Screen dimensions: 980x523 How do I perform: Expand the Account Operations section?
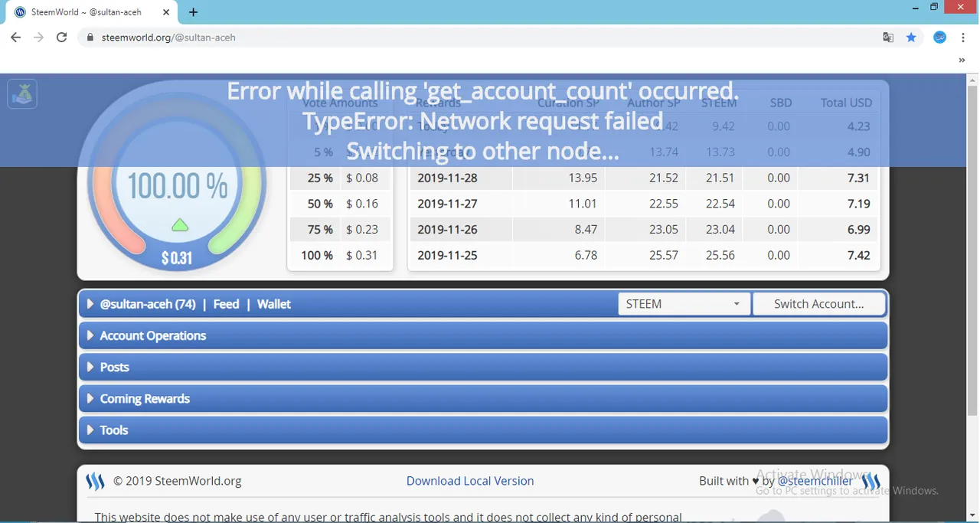click(483, 335)
